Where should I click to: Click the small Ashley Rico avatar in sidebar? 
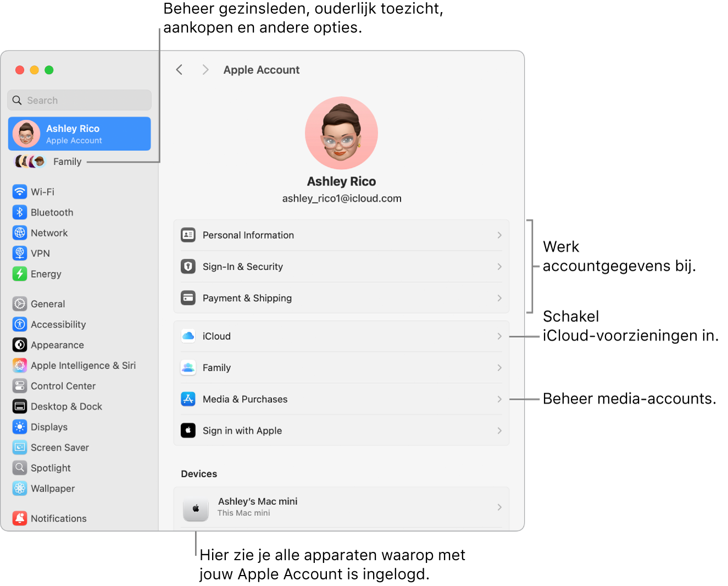click(x=26, y=133)
